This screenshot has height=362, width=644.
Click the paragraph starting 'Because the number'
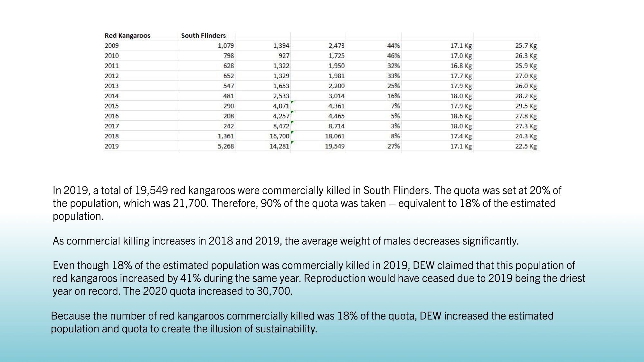pos(302,322)
